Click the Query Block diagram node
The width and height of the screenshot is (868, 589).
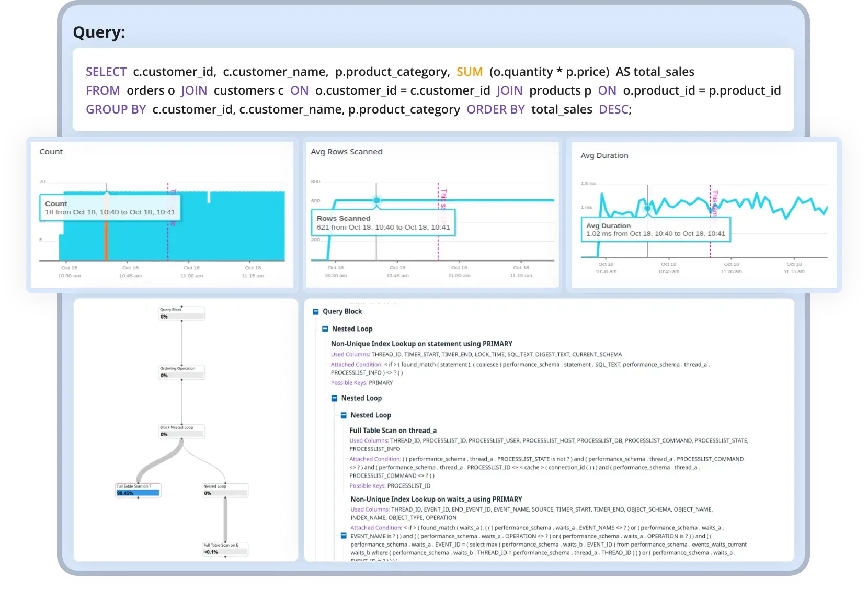pos(181,313)
